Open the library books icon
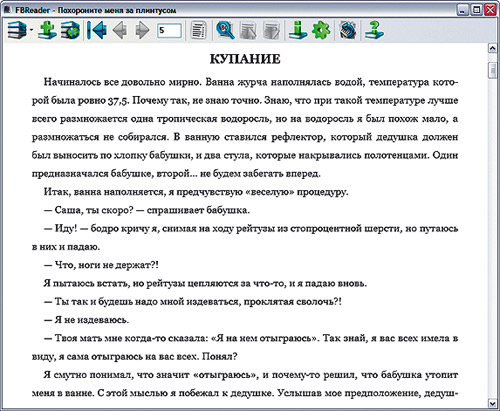 pos(17,30)
